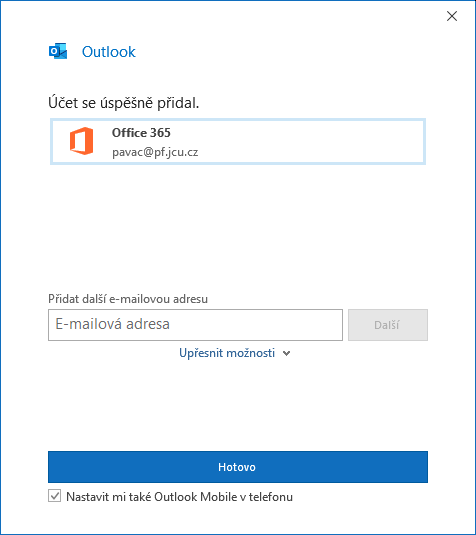Click the Hotovo button
The width and height of the screenshot is (476, 535).
point(238,467)
